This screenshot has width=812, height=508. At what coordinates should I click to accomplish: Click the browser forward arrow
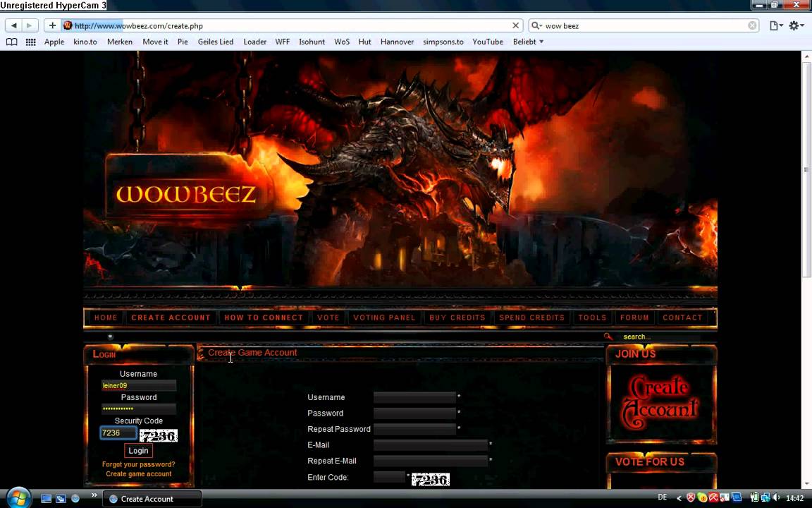(x=30, y=25)
